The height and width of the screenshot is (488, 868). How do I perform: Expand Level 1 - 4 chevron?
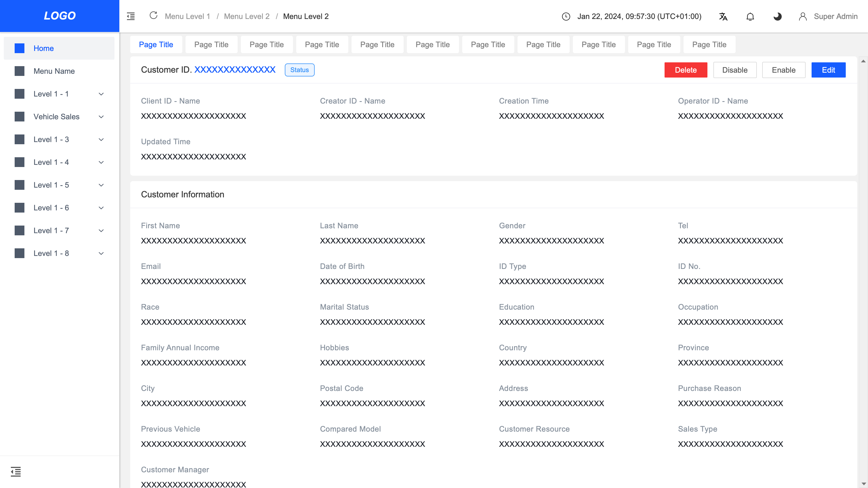[101, 162]
